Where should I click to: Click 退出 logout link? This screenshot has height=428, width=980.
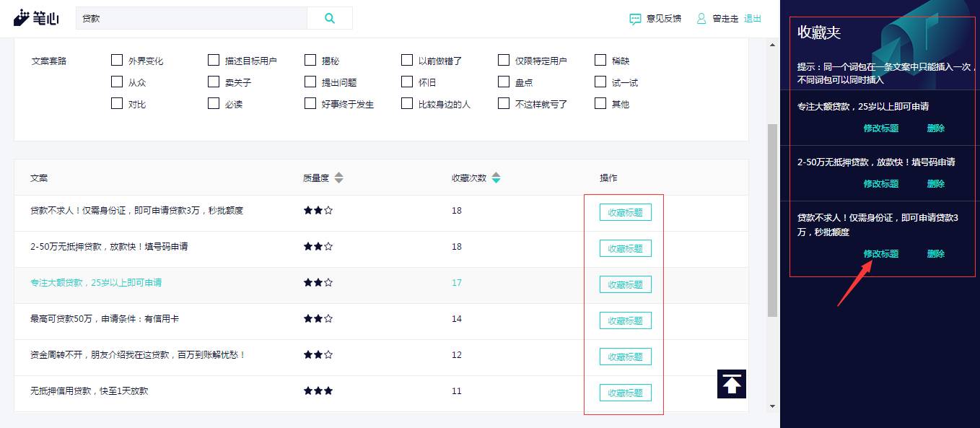click(753, 19)
